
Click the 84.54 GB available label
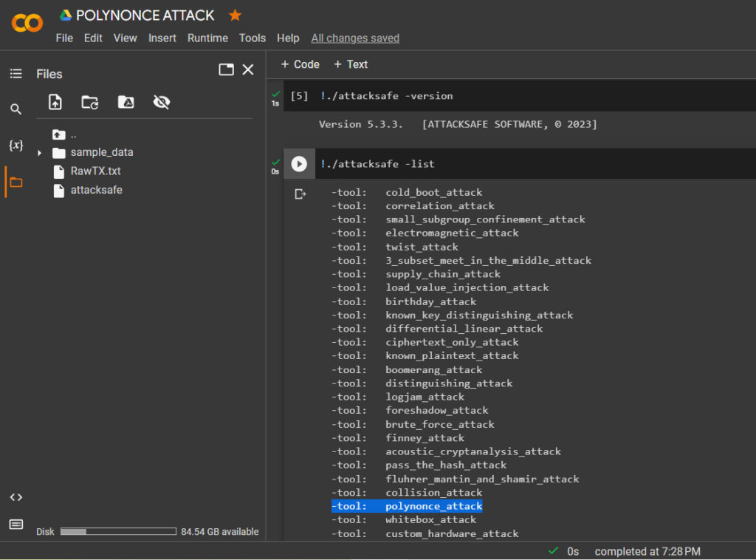point(220,531)
